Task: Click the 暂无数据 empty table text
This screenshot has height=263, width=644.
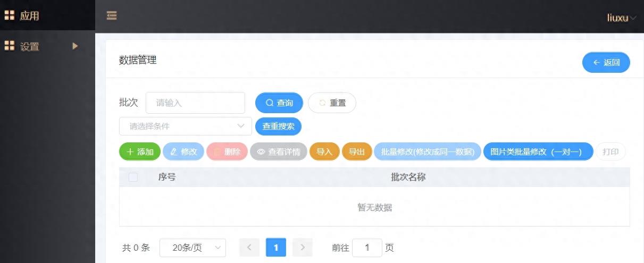Action: pos(375,207)
